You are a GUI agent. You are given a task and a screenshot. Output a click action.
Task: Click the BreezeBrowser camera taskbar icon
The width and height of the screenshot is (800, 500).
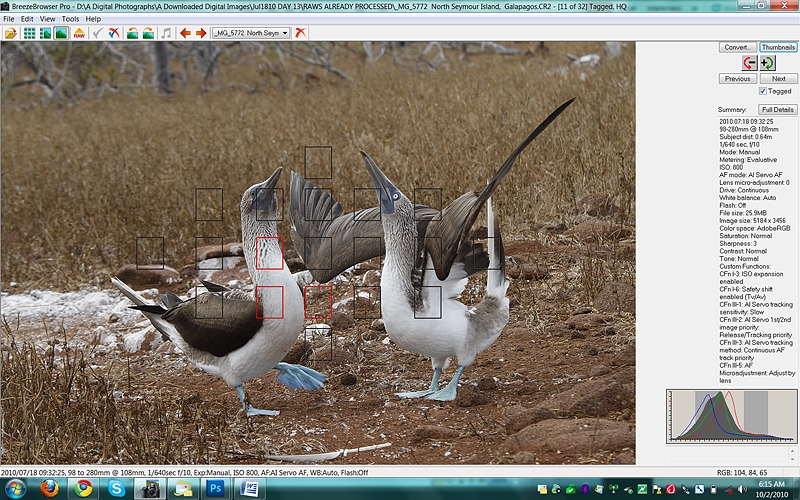150,489
